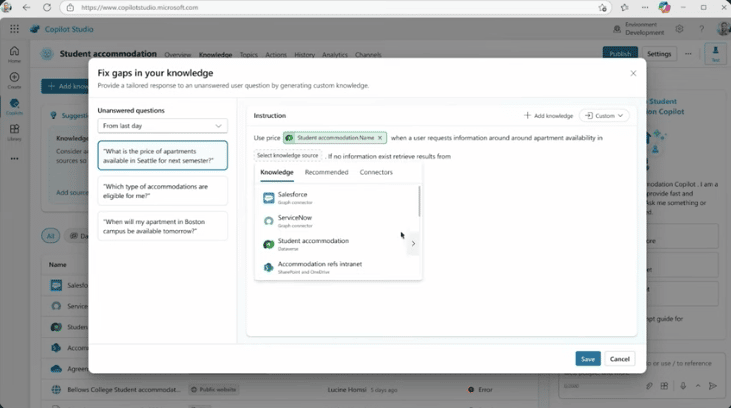
Task: Open the browser Copilot icon
Action: (664, 7)
